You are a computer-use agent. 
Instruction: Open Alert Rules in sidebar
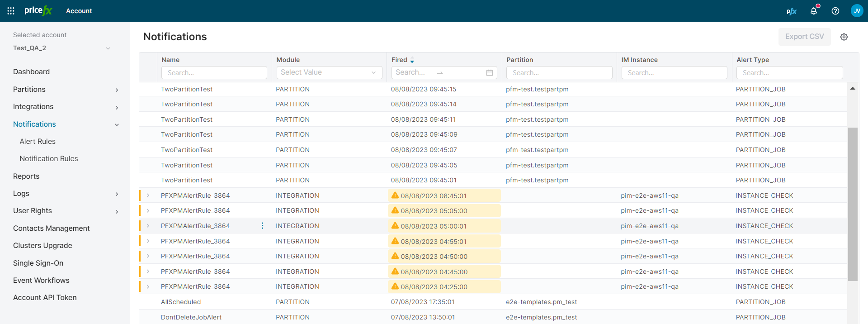38,142
